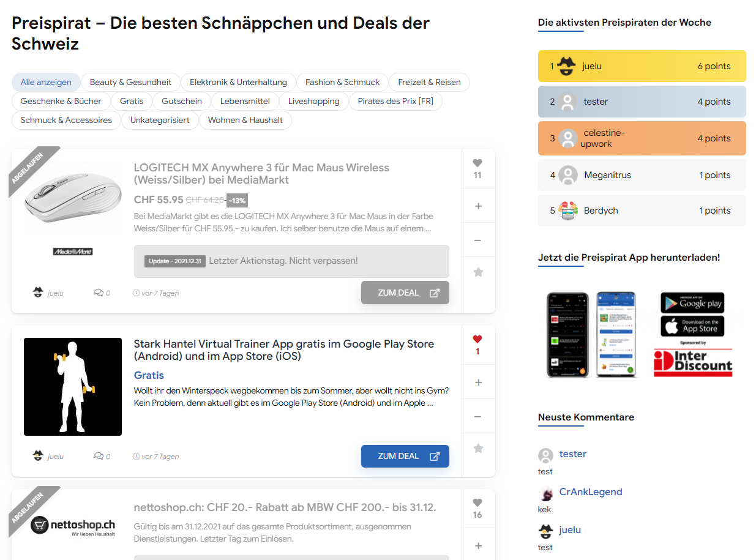Like the nettoshop.ch deal heart
Image resolution: width=756 pixels, height=560 pixels.
477,502
